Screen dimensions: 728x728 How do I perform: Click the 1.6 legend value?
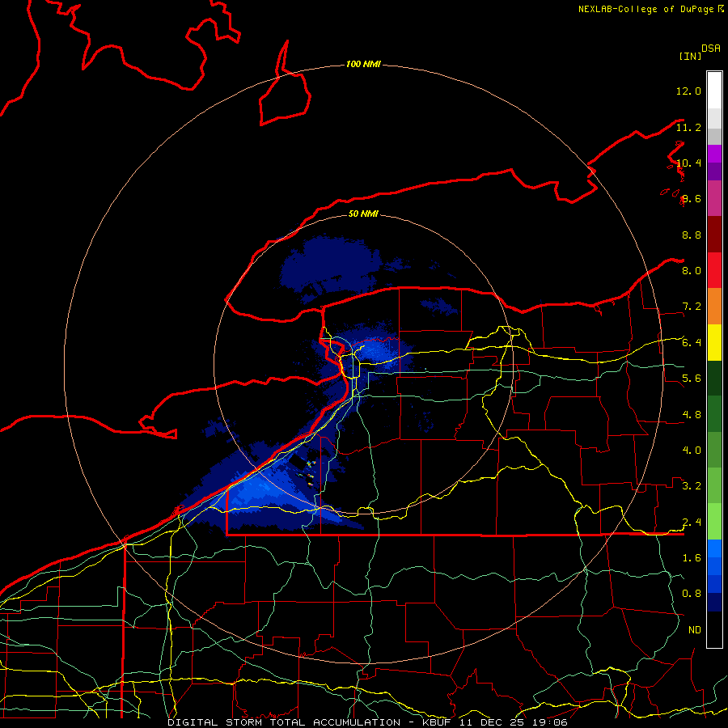tap(692, 557)
